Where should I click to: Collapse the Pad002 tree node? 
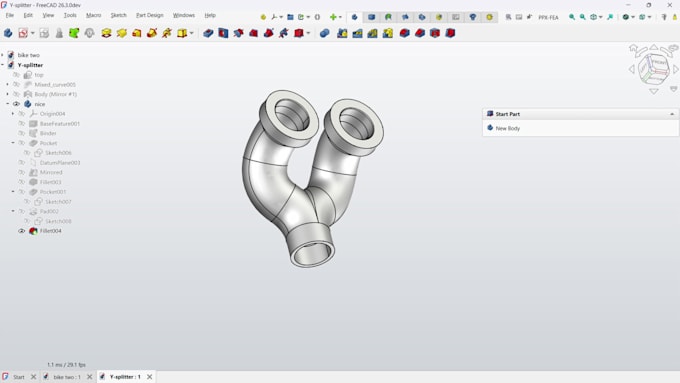click(x=13, y=211)
